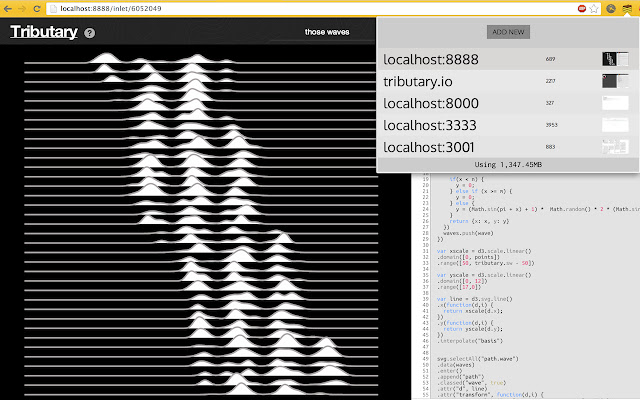Click the gray round extension icon
Viewport: 640px width, 400px height.
(611, 9)
